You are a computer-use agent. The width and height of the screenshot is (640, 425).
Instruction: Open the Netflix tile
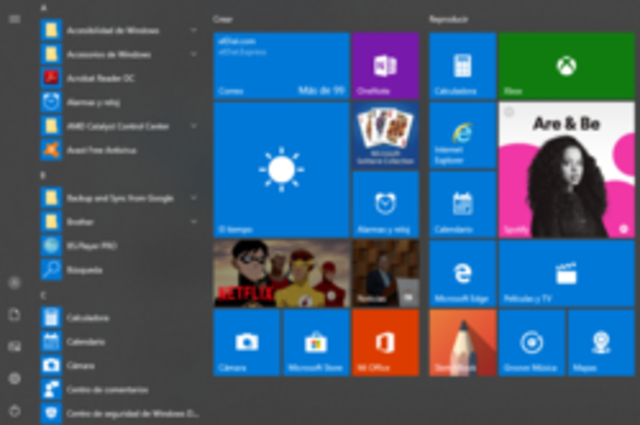click(282, 274)
